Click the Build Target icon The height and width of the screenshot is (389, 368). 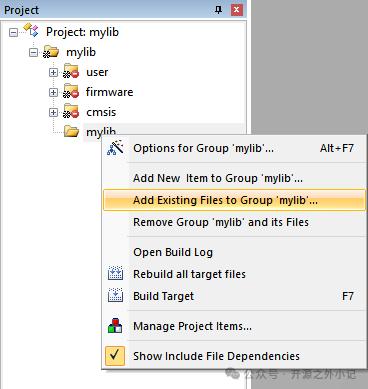115,295
